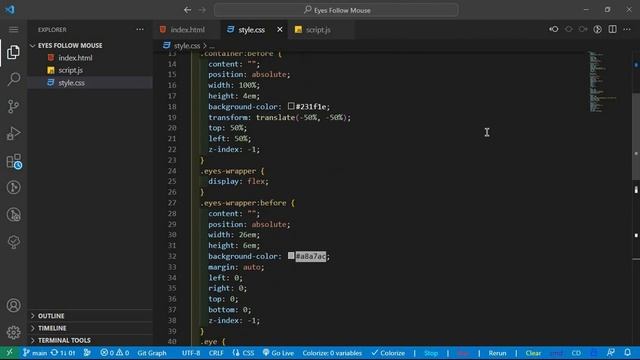The image size is (640, 360).
Task: Click the #231f1e color swatch
Action: pyautogui.click(x=291, y=106)
